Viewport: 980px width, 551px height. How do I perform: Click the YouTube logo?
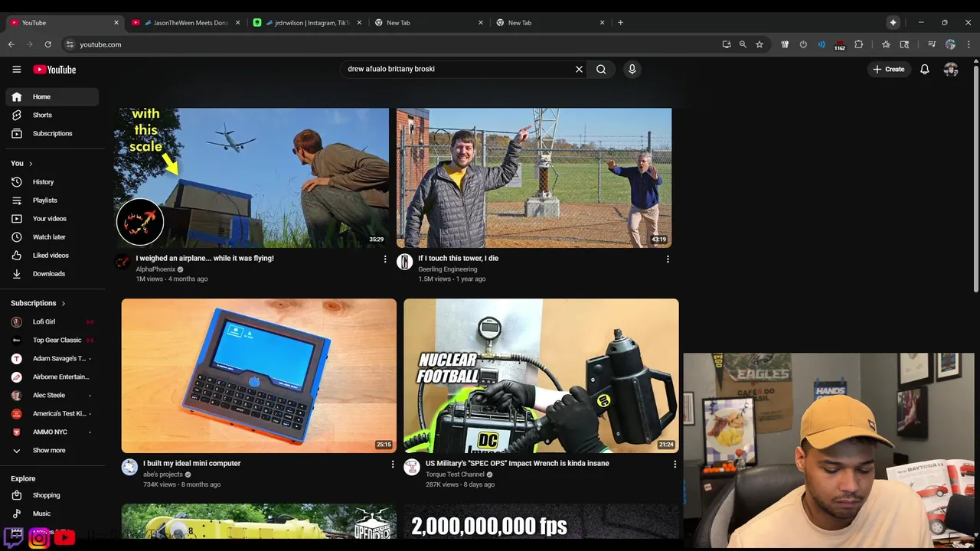[54, 70]
